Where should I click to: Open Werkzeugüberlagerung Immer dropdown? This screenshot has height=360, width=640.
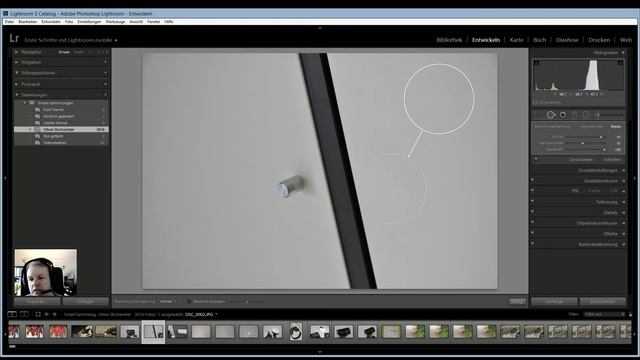[168, 302]
